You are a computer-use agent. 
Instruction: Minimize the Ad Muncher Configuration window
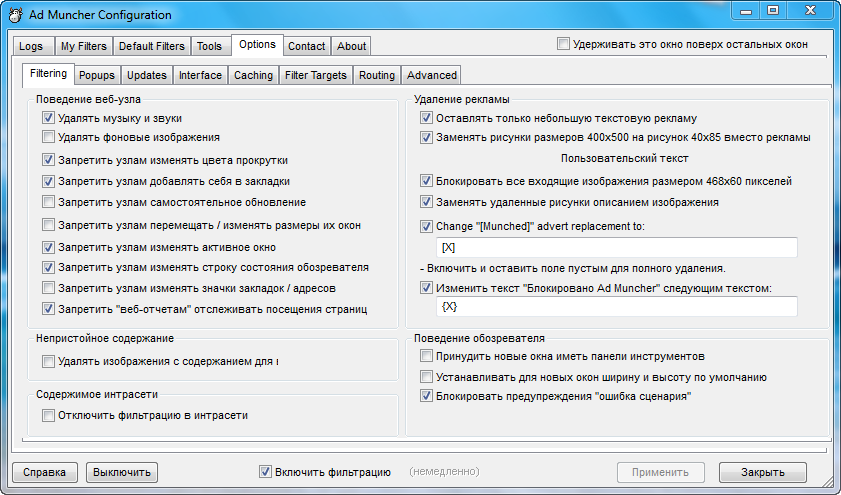pyautogui.click(x=744, y=11)
